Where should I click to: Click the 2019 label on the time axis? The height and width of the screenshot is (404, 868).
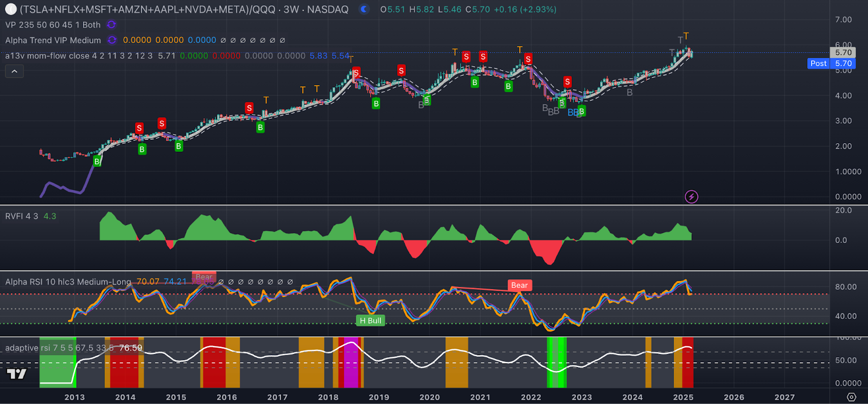point(379,397)
